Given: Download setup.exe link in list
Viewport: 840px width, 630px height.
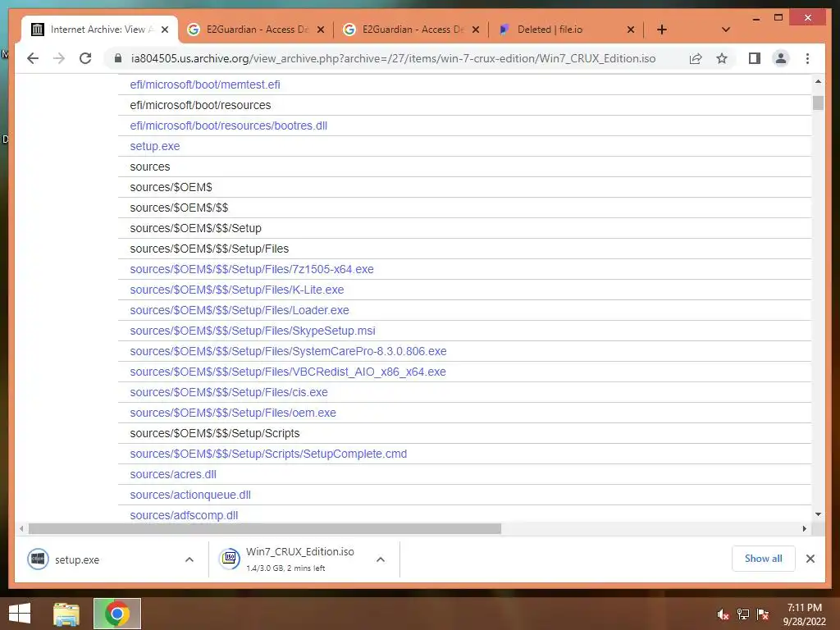Looking at the screenshot, I should click(155, 146).
